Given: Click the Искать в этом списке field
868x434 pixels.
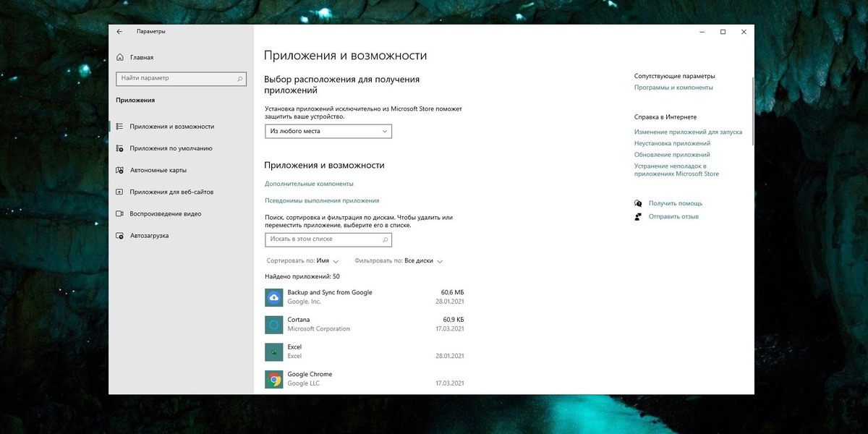Looking at the screenshot, I should point(328,239).
